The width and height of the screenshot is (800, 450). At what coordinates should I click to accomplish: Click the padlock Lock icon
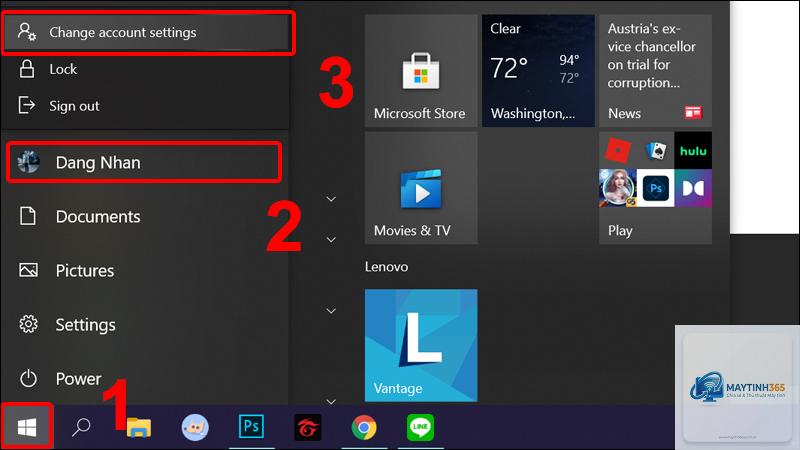tap(27, 69)
